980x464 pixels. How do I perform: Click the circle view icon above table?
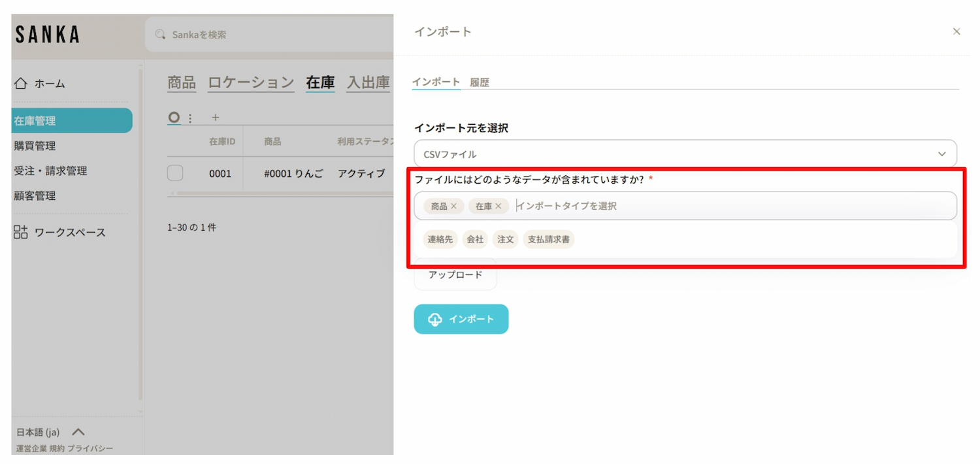click(174, 118)
